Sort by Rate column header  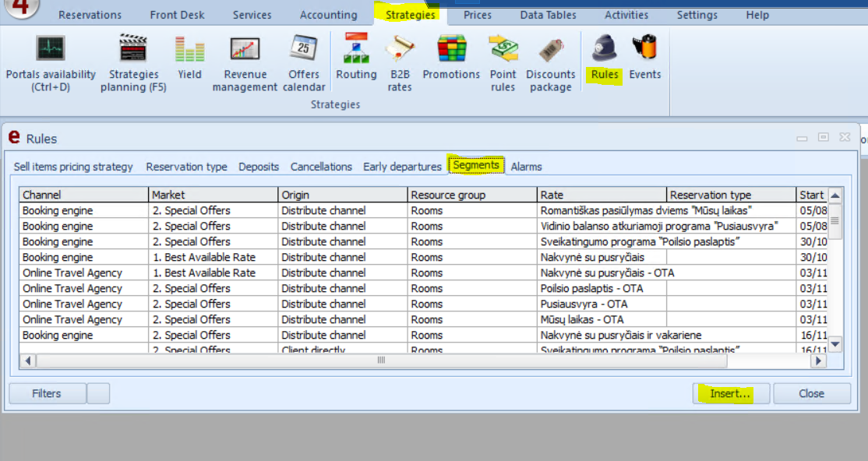pyautogui.click(x=602, y=195)
